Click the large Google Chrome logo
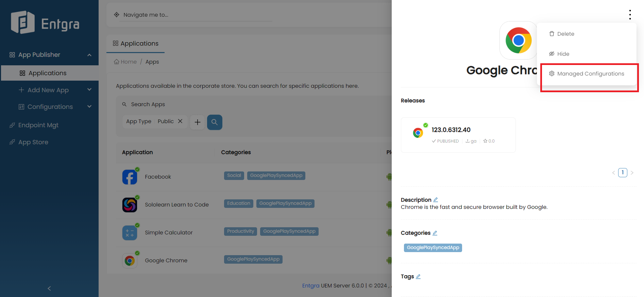This screenshot has width=644, height=297. point(519,40)
